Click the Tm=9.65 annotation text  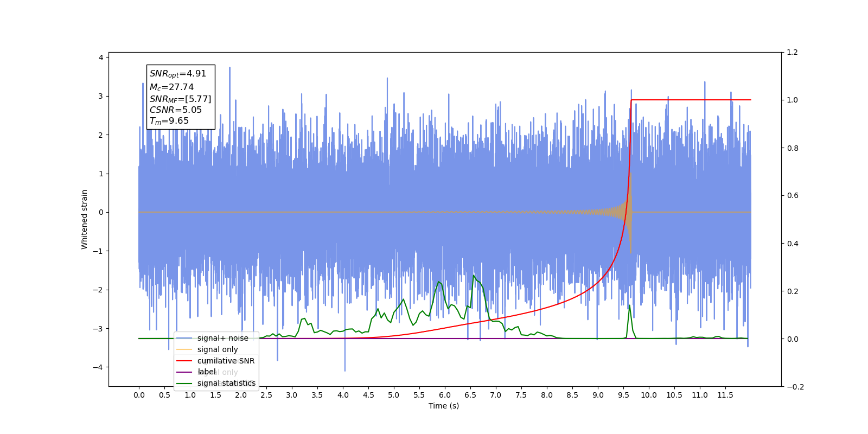[x=169, y=121]
